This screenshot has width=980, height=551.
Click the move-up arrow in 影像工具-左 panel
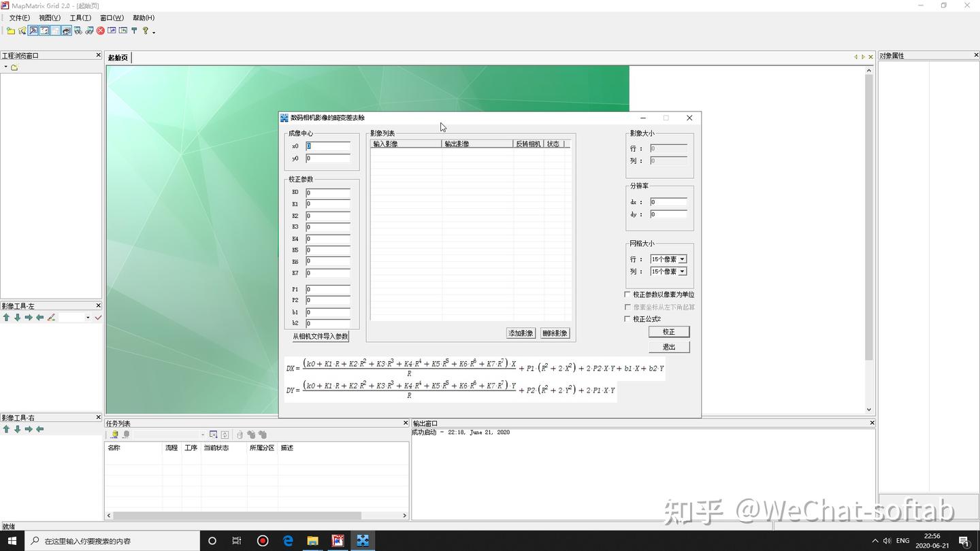[6, 317]
